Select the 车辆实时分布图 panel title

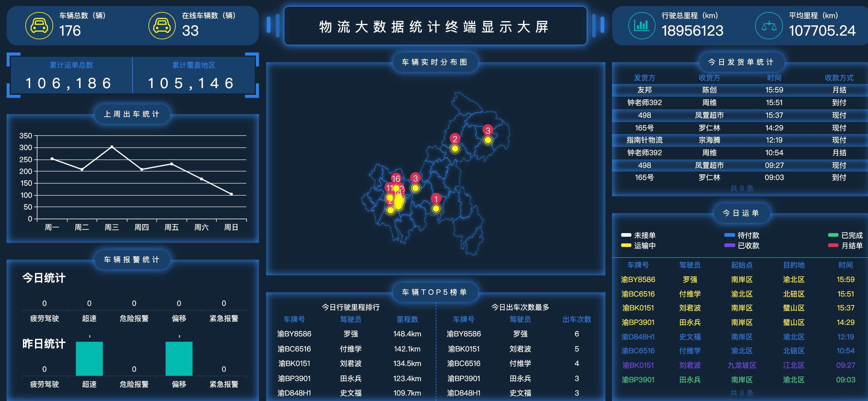435,62
